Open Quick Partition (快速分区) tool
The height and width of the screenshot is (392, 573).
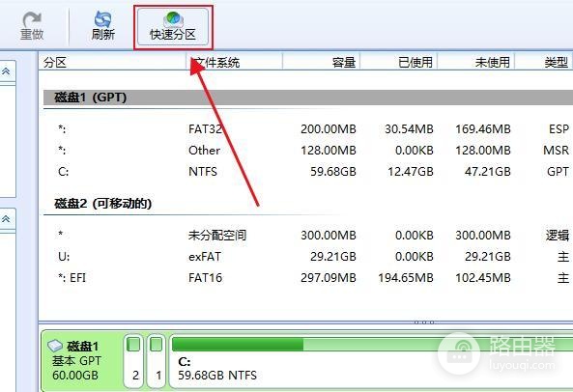point(173,27)
